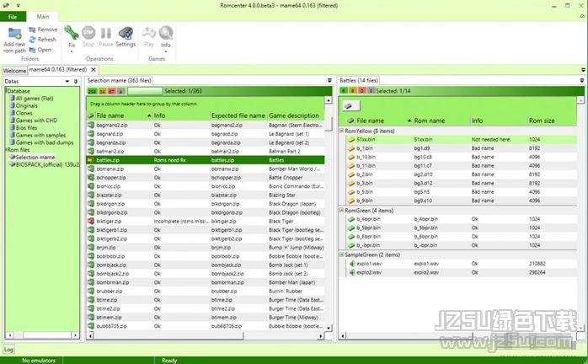
Task: Click the Open folder button
Action: 42,50
